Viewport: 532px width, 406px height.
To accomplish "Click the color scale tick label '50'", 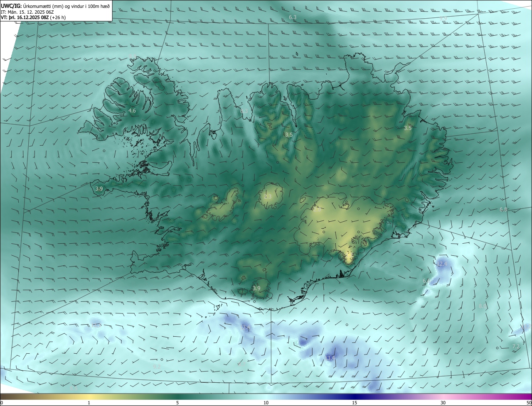I will click(529, 403).
